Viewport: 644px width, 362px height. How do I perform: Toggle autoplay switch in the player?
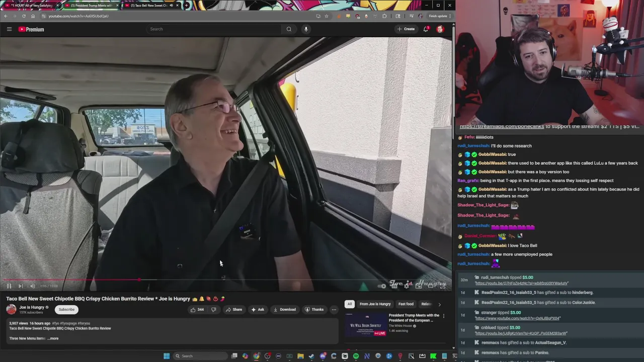382,286
